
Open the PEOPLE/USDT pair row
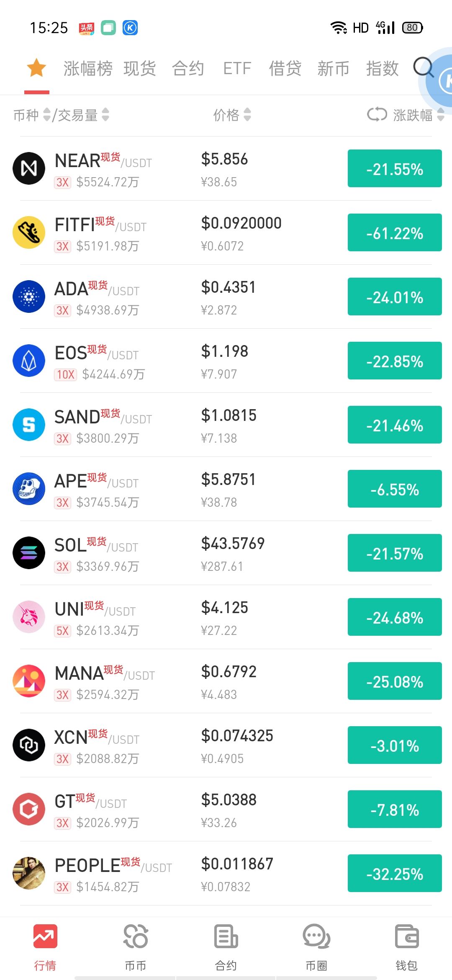(x=226, y=873)
